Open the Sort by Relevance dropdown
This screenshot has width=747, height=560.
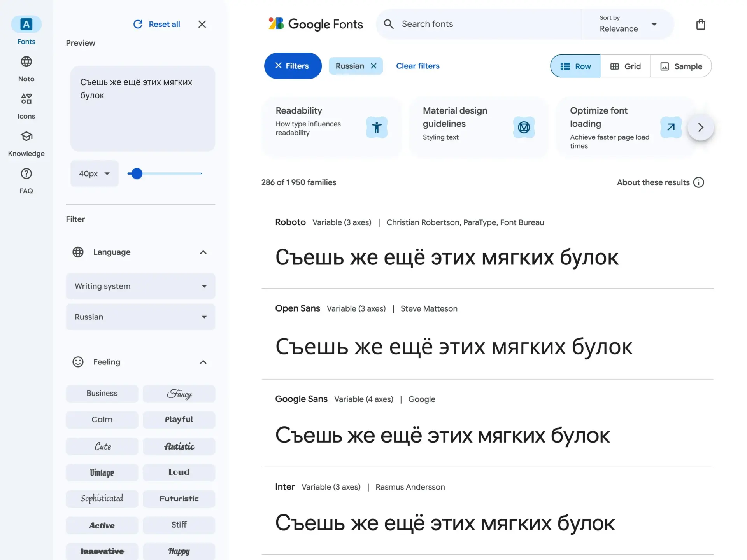coord(628,24)
